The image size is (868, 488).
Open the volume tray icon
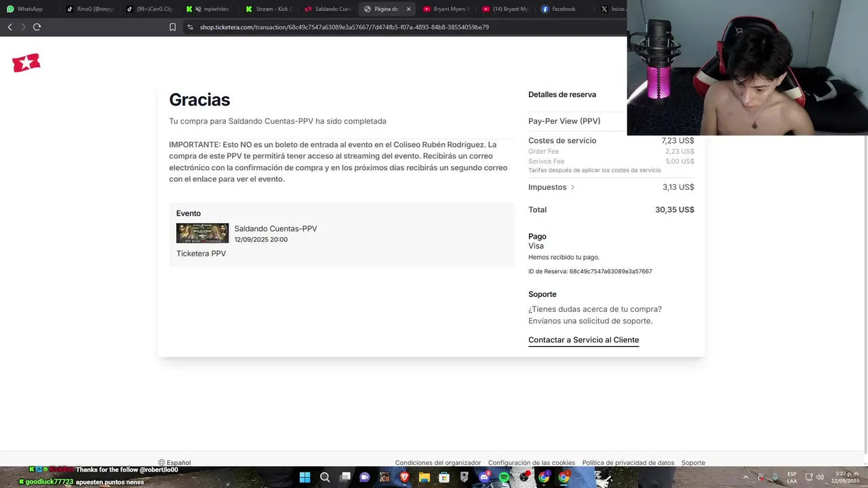(x=821, y=477)
